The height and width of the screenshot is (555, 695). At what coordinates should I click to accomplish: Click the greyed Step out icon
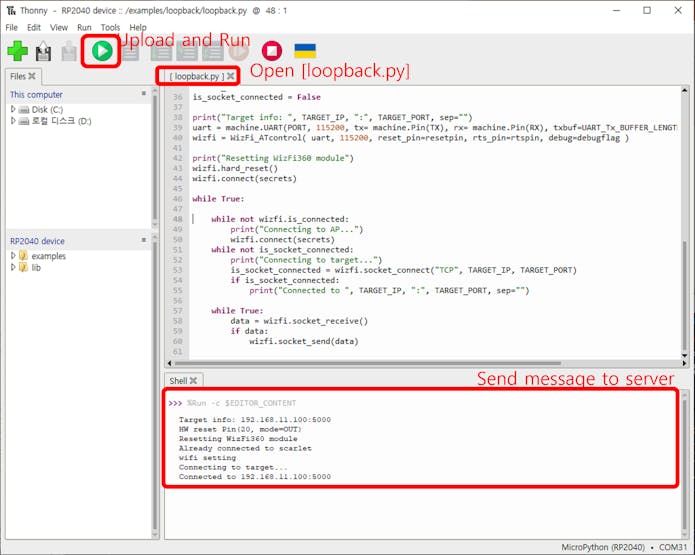point(213,52)
